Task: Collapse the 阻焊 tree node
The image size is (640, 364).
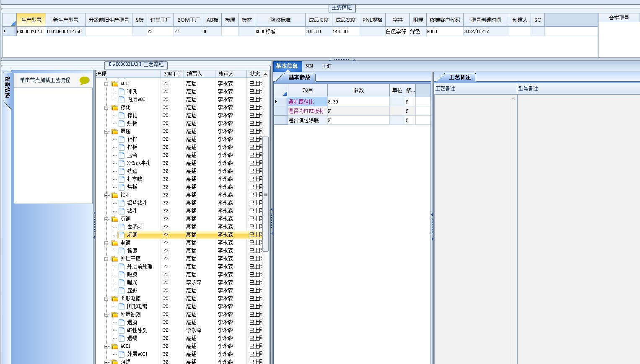Action: 107,362
